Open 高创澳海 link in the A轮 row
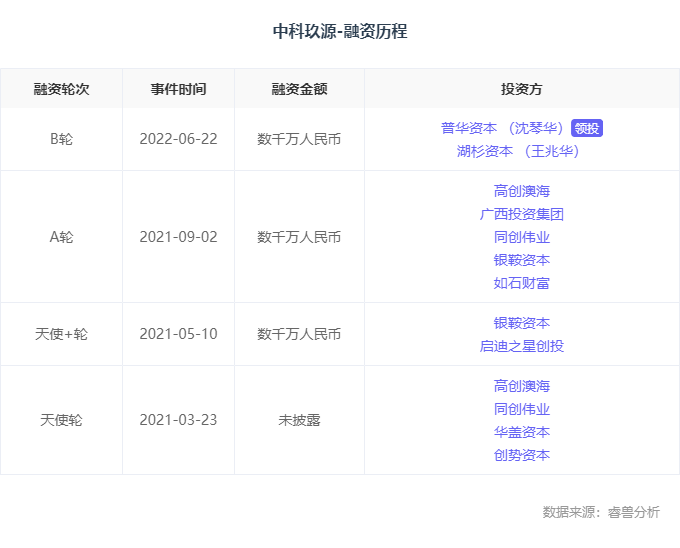 [x=522, y=191]
